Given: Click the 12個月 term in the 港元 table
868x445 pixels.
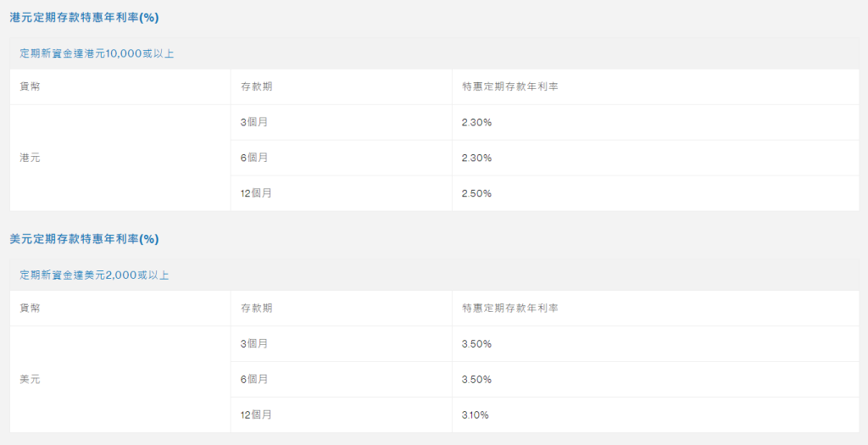Looking at the screenshot, I should (257, 193).
